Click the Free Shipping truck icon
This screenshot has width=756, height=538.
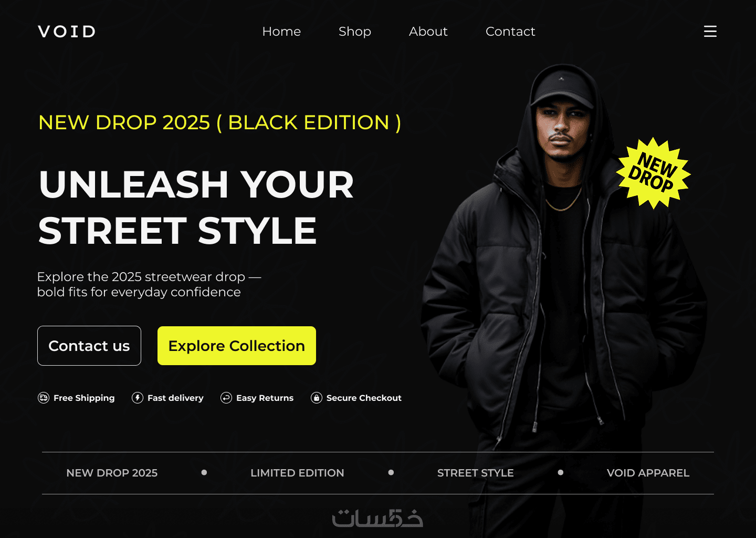[44, 398]
